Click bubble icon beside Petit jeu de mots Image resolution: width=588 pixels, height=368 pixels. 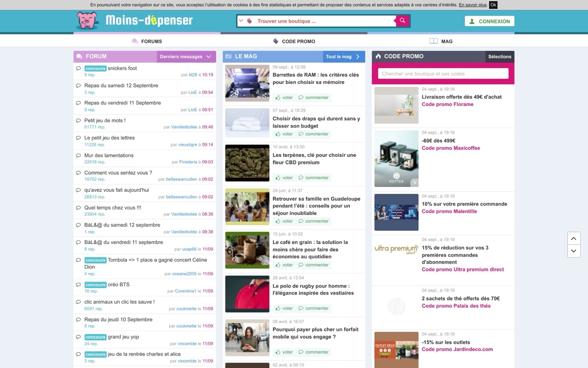(x=78, y=121)
